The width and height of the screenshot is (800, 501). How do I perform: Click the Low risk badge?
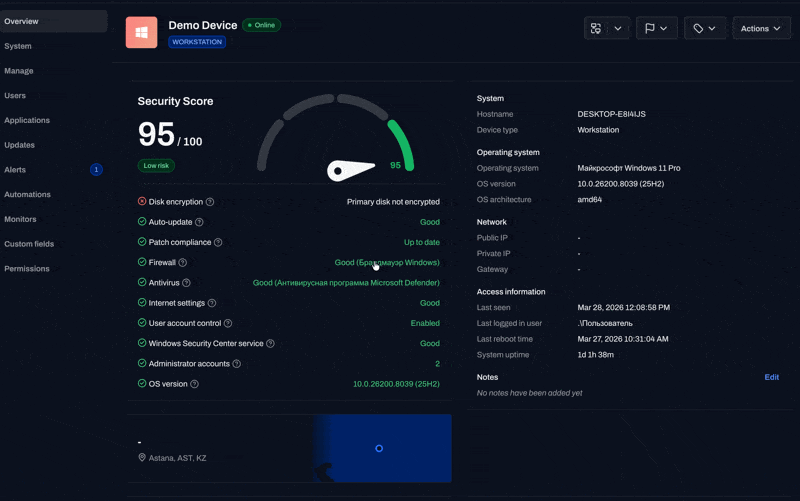click(x=156, y=165)
